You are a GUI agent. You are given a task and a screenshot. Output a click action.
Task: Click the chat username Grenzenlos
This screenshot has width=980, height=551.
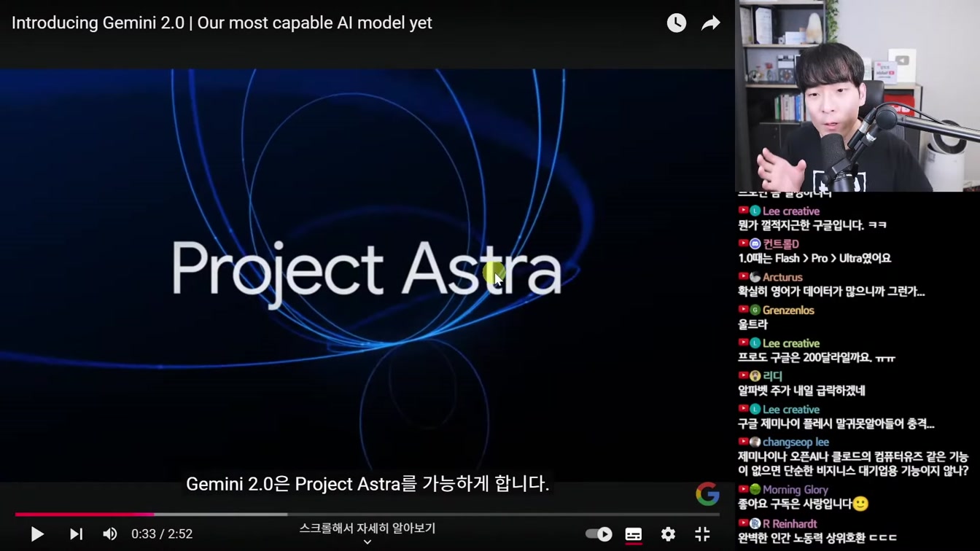[788, 310]
